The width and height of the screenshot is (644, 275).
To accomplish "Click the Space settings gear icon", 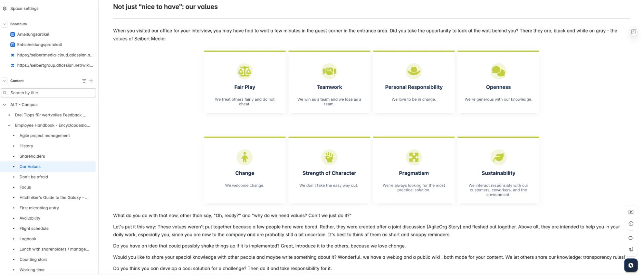I will (x=5, y=9).
